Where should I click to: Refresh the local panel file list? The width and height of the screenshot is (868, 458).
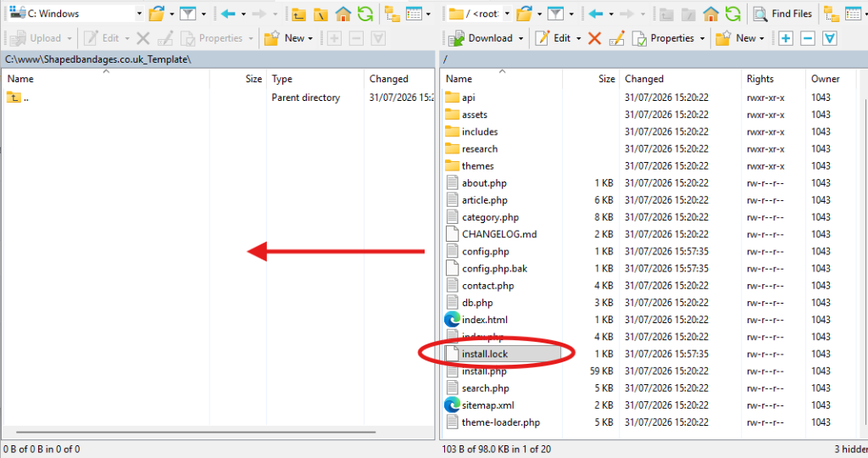pyautogui.click(x=365, y=14)
